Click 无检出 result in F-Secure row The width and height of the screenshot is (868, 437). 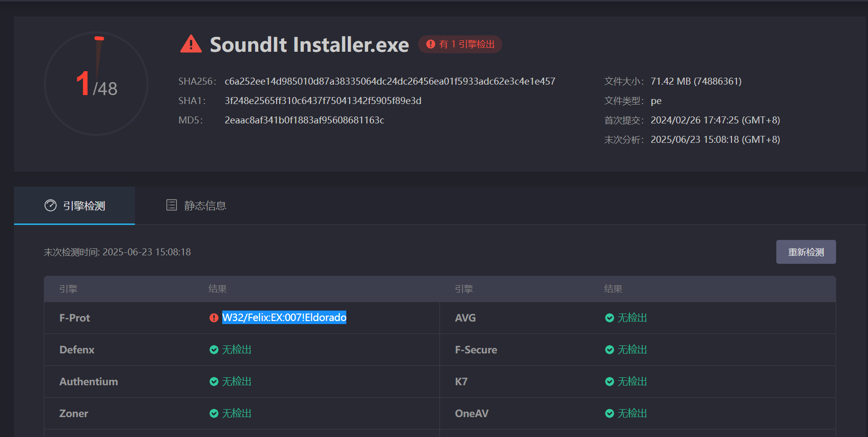point(632,349)
